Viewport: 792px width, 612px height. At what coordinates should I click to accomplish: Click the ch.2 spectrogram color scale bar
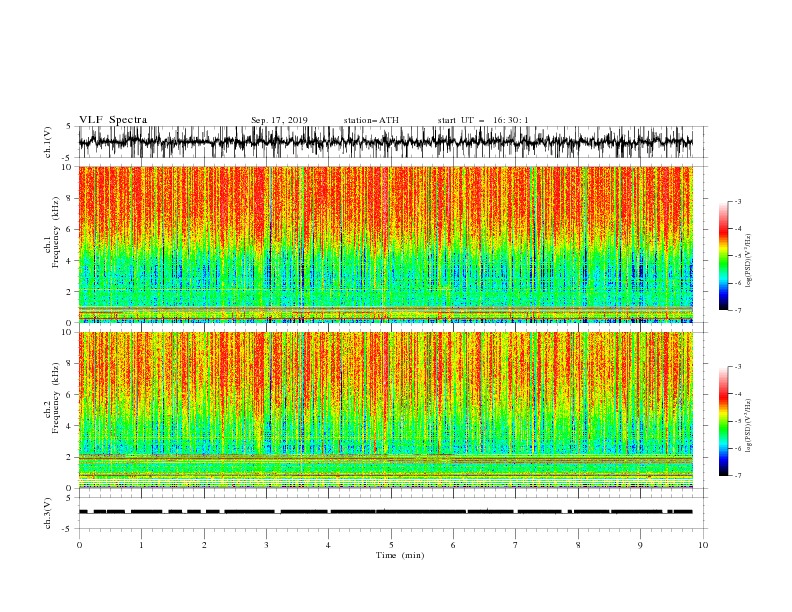pos(723,421)
